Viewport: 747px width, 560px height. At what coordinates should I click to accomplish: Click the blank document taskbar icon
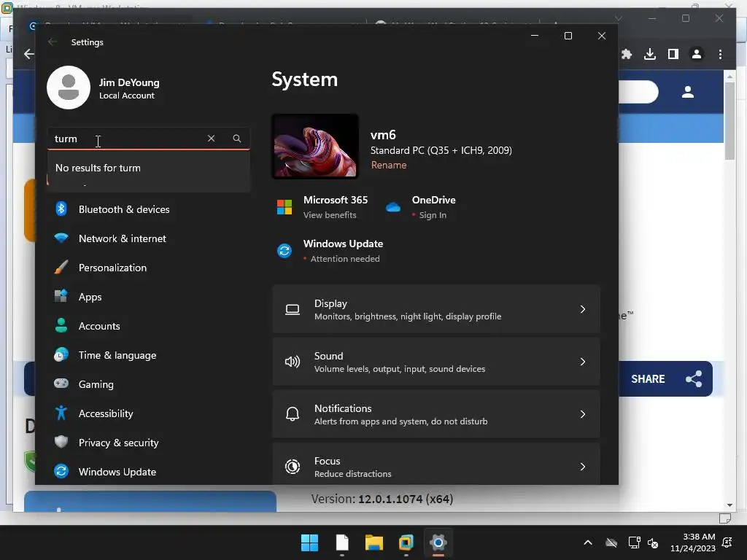[x=342, y=542]
